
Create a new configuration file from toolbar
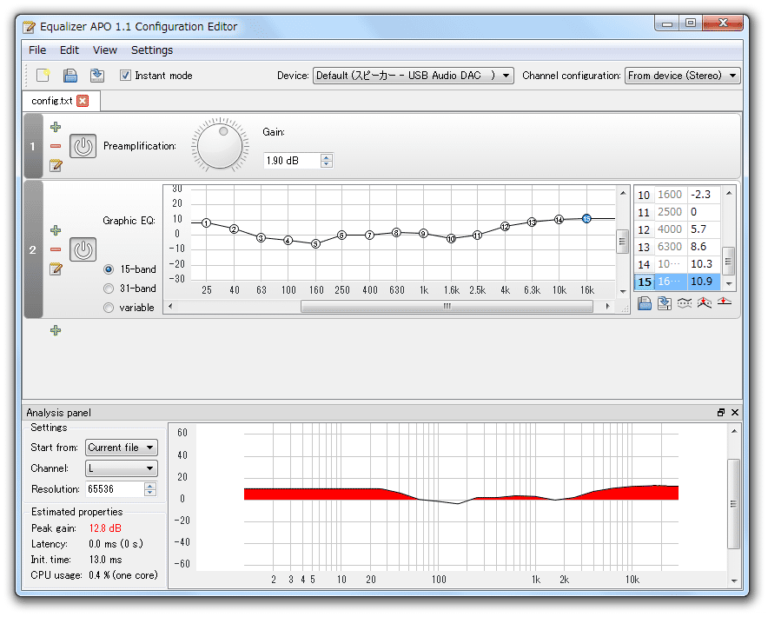click(43, 75)
